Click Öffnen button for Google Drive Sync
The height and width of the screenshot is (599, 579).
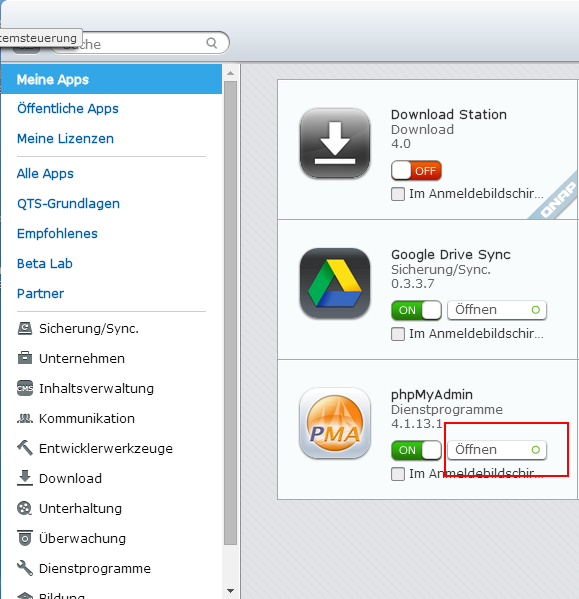click(497, 310)
